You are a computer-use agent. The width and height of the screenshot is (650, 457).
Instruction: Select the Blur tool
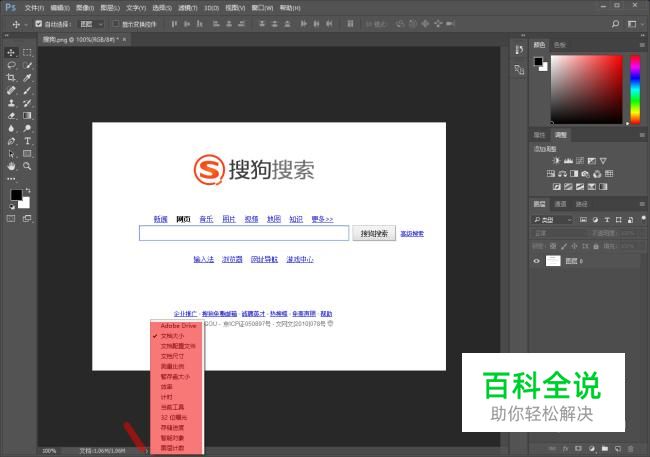11,128
